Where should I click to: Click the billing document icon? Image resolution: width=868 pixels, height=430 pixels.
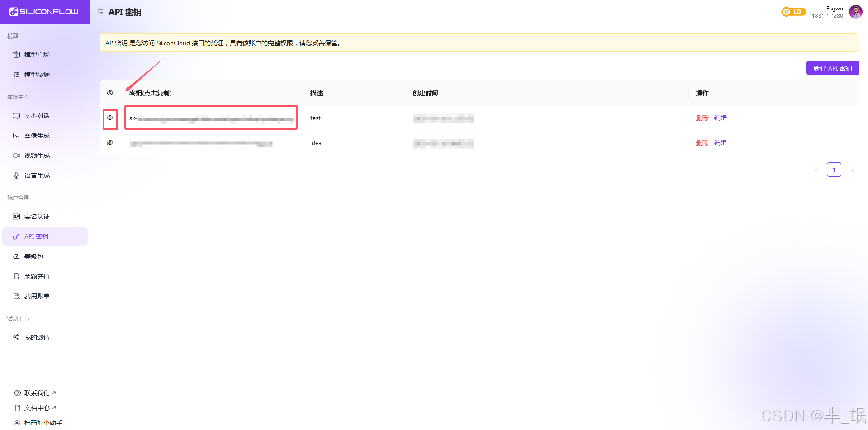click(x=16, y=296)
